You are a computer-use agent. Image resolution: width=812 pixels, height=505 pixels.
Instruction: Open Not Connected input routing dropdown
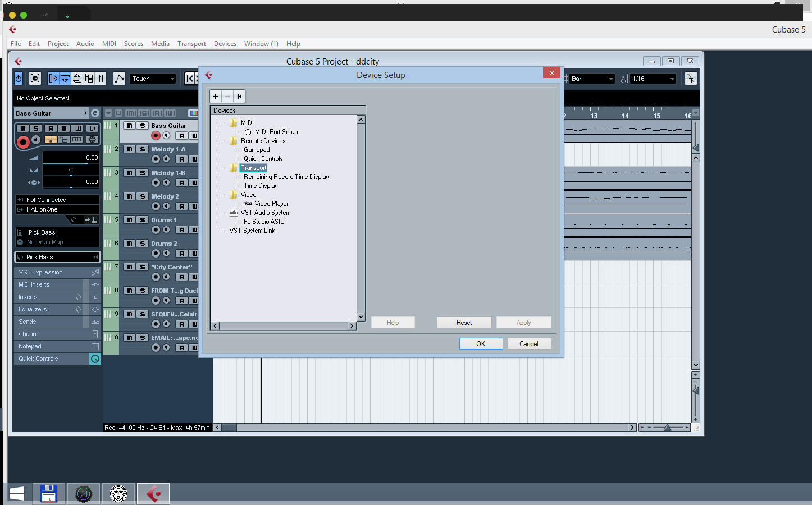pos(57,200)
